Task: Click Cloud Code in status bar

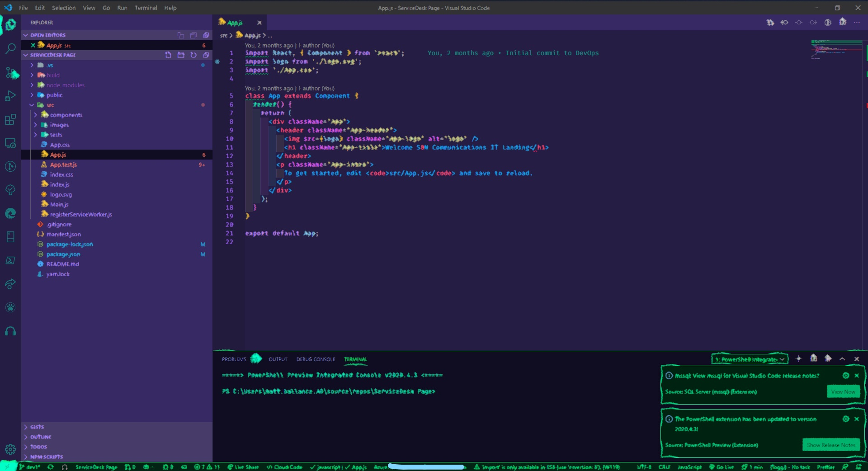Action: (x=284, y=467)
